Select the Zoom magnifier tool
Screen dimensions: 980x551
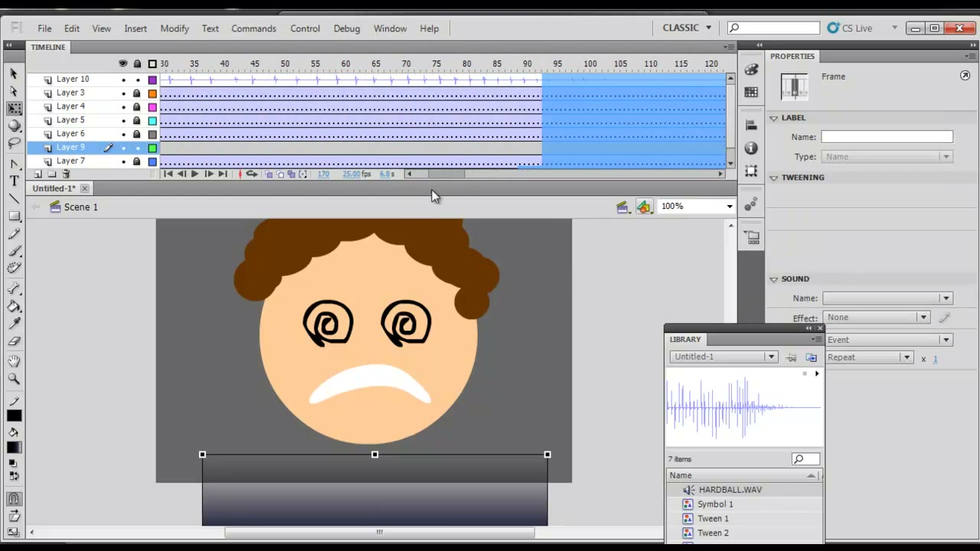[14, 378]
